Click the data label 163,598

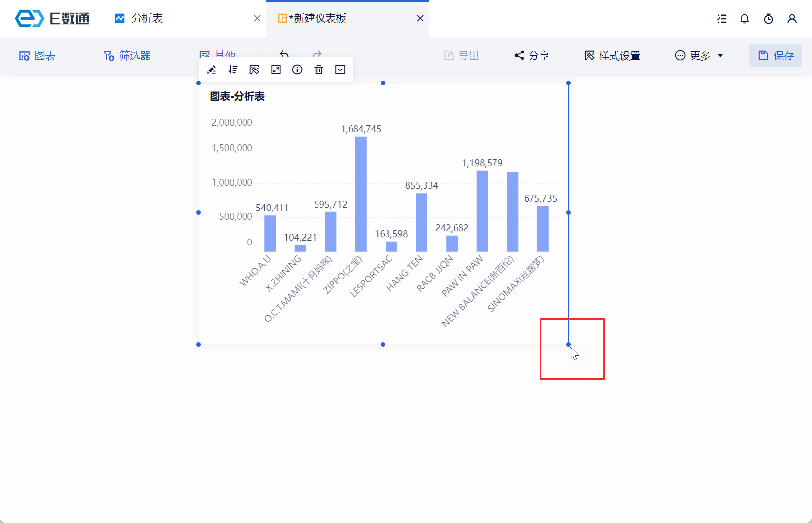click(391, 234)
